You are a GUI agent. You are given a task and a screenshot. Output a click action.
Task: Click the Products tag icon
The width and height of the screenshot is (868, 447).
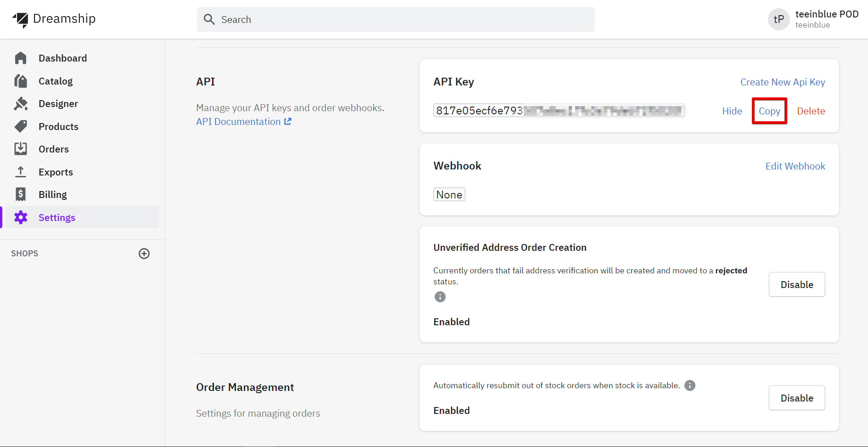pyautogui.click(x=21, y=126)
